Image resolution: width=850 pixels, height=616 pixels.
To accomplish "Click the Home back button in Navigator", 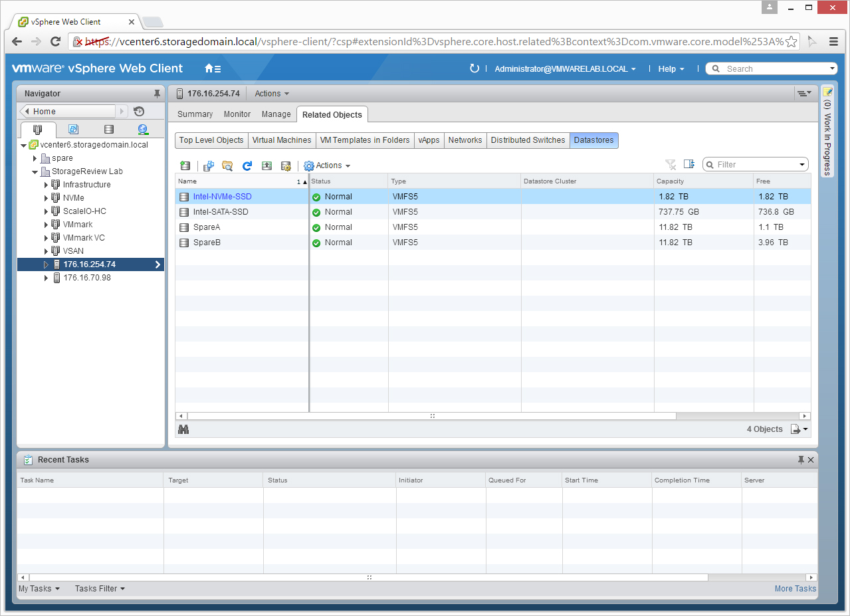I will (67, 112).
